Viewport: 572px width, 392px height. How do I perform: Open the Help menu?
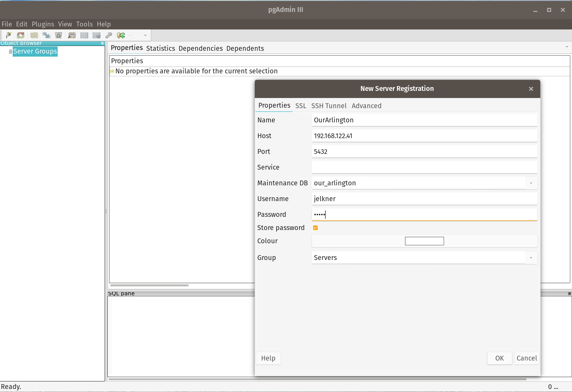click(104, 24)
